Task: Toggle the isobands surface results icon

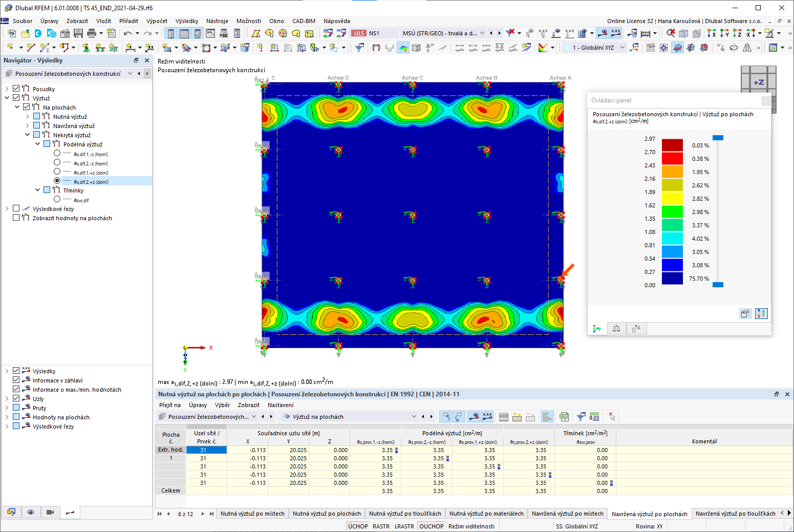Action: point(403,48)
